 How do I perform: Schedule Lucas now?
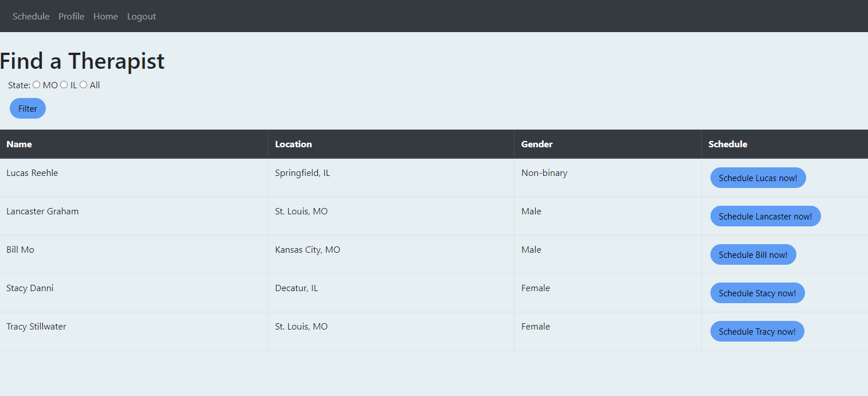click(758, 178)
